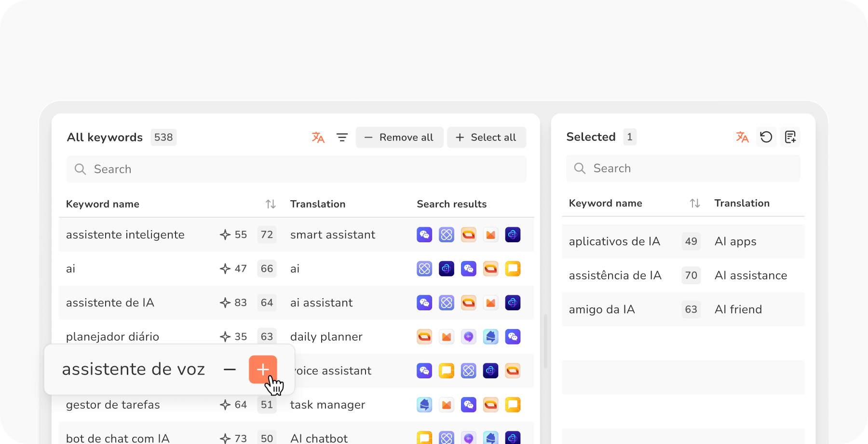Select the aplicativos de IA selected keyword
Image resolution: width=868 pixels, height=444 pixels.
tap(614, 241)
